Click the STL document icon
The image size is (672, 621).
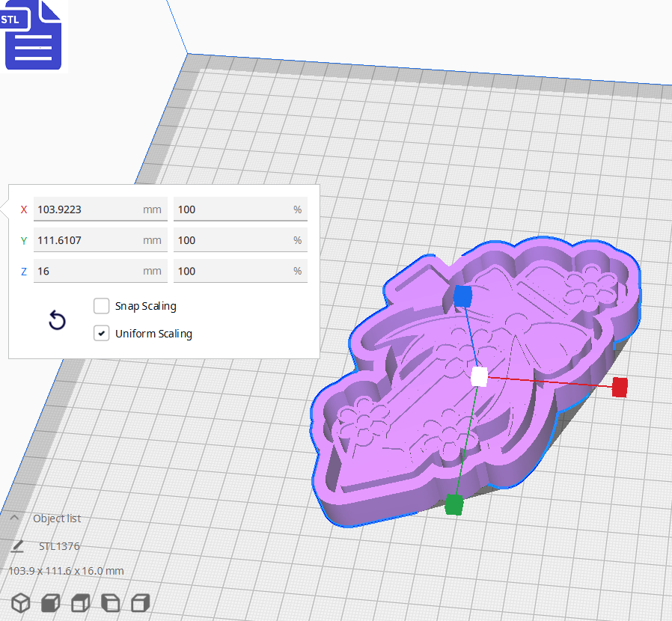click(x=33, y=34)
